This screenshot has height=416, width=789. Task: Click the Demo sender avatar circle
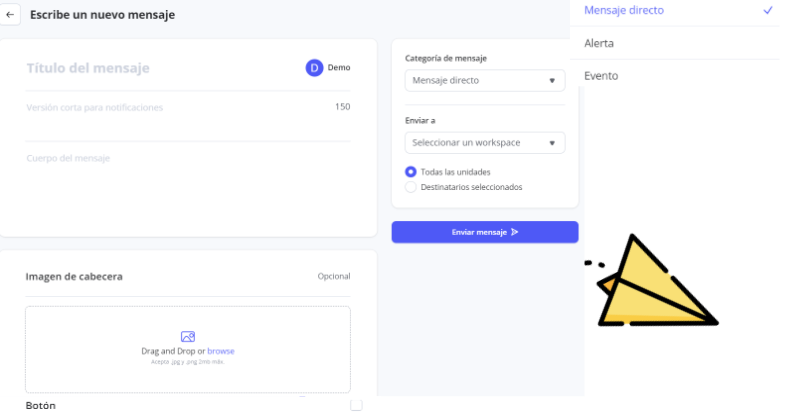(x=314, y=68)
